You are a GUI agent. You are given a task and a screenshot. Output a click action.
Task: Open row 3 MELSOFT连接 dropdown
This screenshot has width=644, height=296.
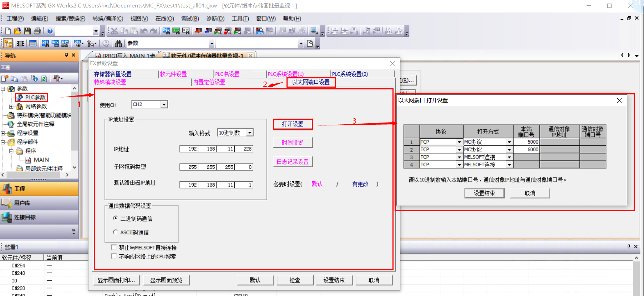coord(509,157)
